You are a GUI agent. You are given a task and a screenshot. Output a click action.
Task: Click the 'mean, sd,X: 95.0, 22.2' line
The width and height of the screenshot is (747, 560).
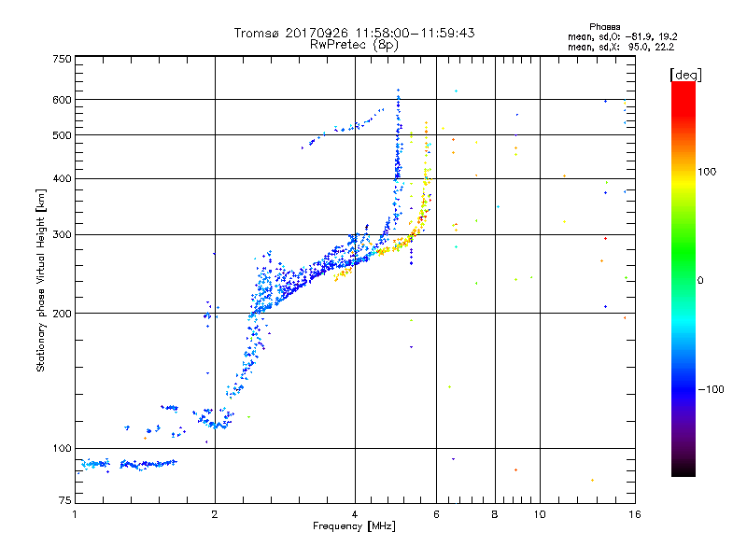point(621,47)
